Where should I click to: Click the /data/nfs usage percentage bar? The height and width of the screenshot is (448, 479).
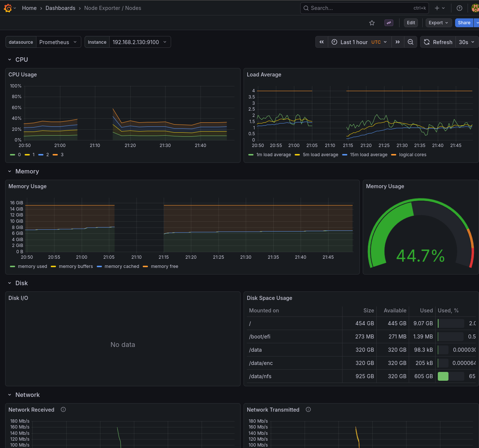tap(451, 376)
